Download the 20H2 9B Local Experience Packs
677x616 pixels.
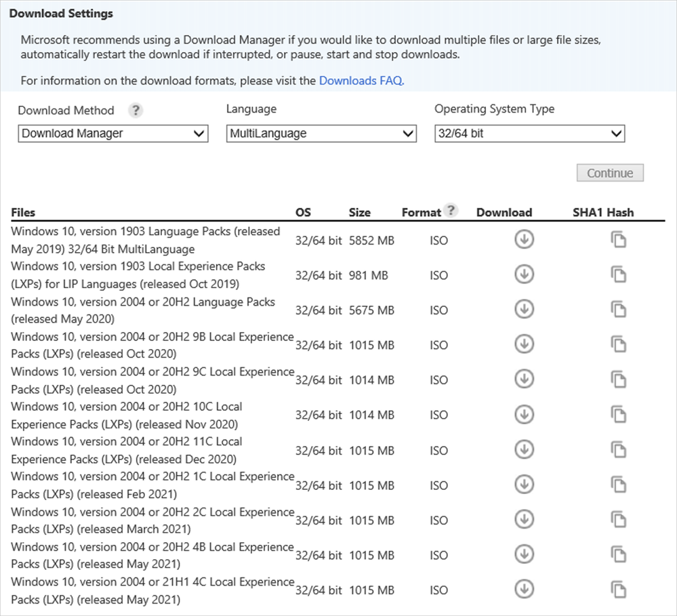[x=524, y=344]
